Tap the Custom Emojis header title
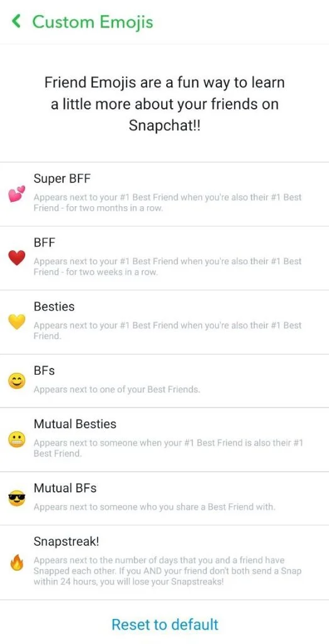329x644 pixels. 92,21
